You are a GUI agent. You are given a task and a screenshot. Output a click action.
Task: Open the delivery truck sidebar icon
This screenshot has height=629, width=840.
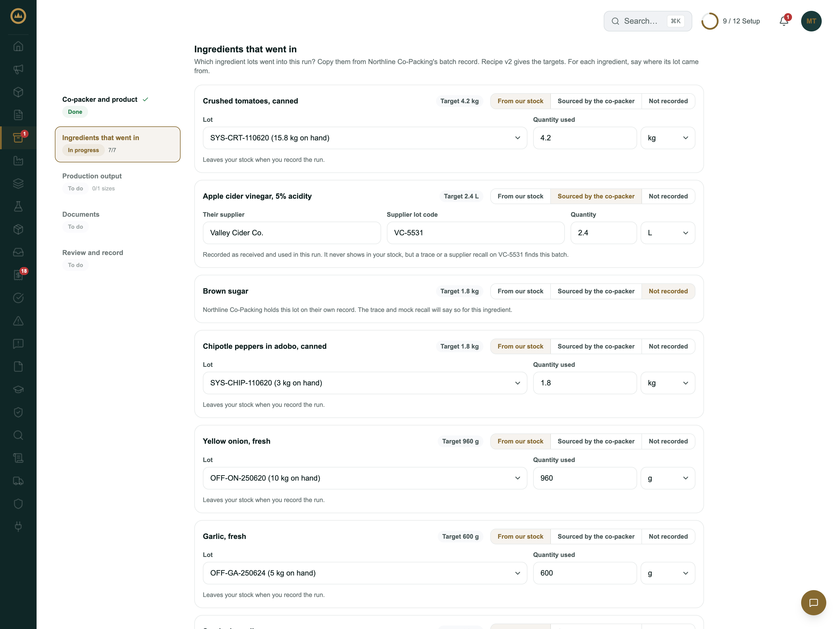tap(18, 481)
